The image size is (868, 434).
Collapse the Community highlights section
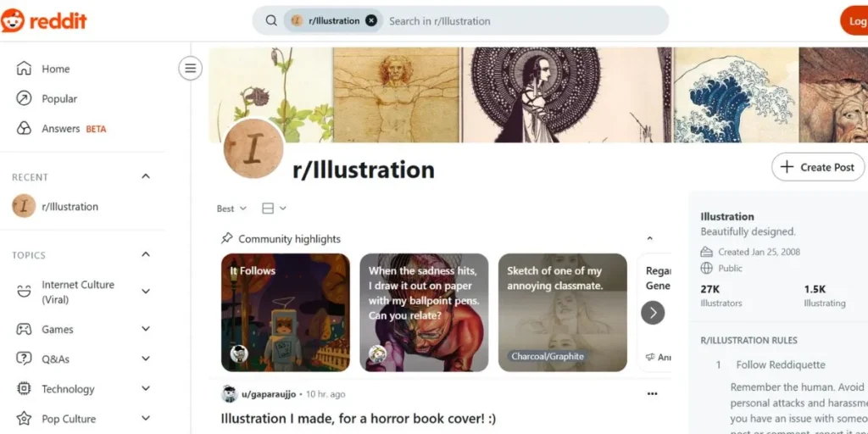click(650, 238)
